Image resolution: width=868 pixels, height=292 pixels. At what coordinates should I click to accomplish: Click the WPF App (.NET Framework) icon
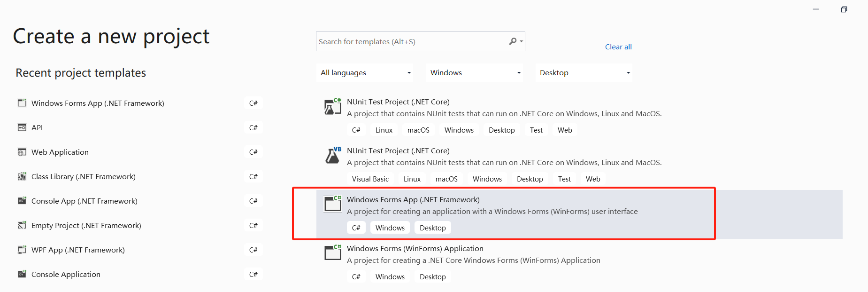[22, 250]
